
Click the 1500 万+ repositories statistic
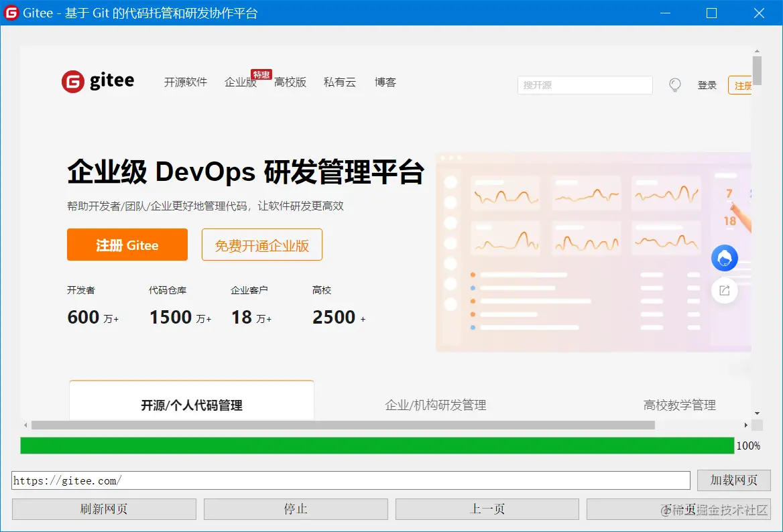coord(180,318)
